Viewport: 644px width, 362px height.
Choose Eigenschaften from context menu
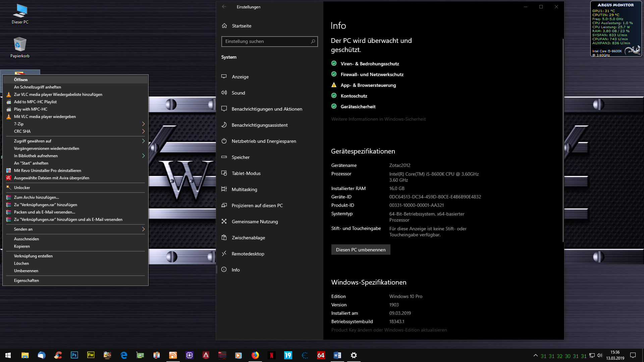click(x=26, y=281)
